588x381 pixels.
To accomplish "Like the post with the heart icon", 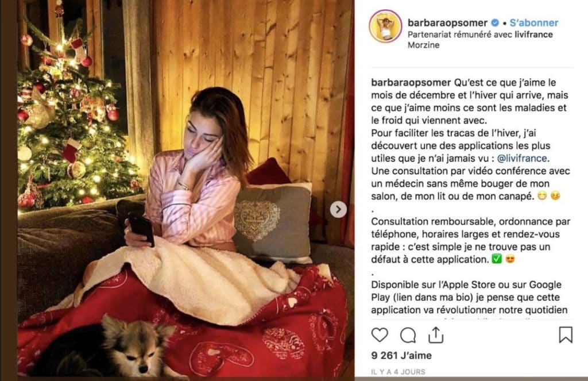I will click(380, 334).
